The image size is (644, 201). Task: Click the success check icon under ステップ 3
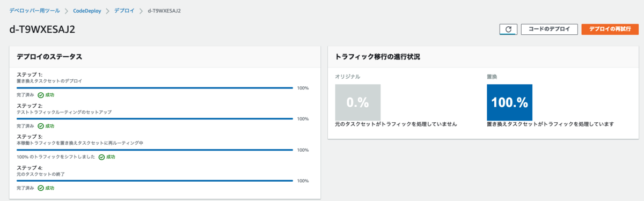click(101, 157)
